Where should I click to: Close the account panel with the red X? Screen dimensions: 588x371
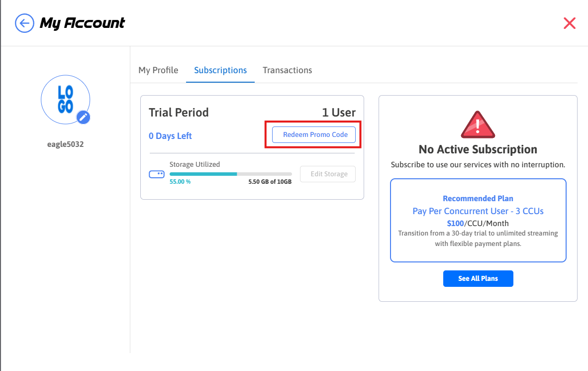point(569,23)
